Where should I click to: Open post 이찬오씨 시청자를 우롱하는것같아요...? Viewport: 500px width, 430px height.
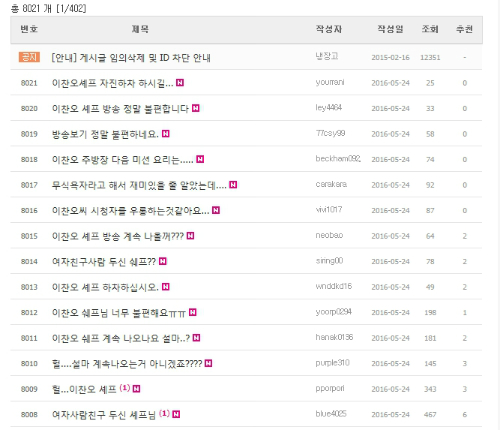coord(130,211)
